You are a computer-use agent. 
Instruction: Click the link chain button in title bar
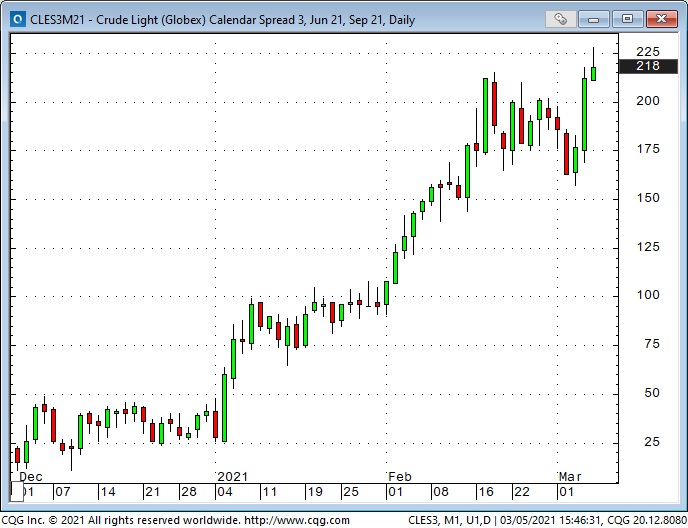point(560,19)
